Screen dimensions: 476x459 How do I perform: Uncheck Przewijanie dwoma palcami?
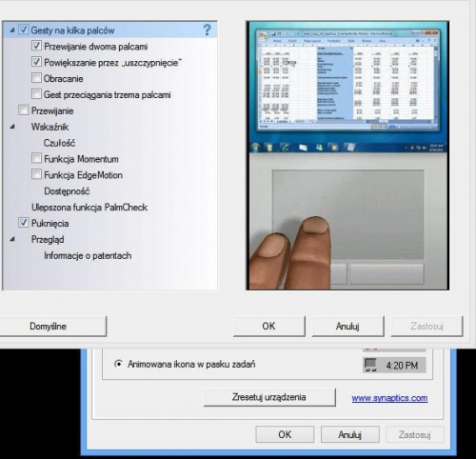point(36,46)
